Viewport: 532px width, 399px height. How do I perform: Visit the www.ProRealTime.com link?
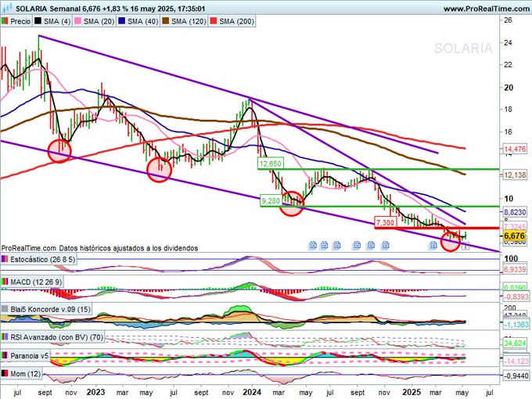pyautogui.click(x=487, y=9)
